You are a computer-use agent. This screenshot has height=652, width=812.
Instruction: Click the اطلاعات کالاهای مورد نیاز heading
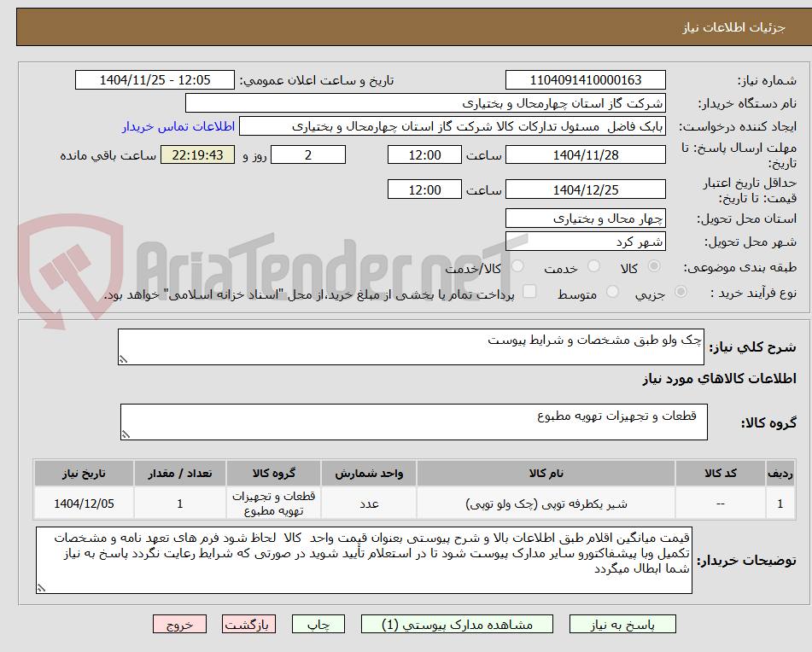[719, 379]
